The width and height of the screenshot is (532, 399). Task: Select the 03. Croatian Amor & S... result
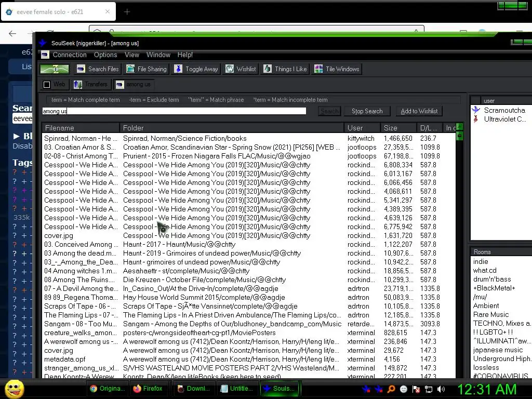click(x=248, y=147)
